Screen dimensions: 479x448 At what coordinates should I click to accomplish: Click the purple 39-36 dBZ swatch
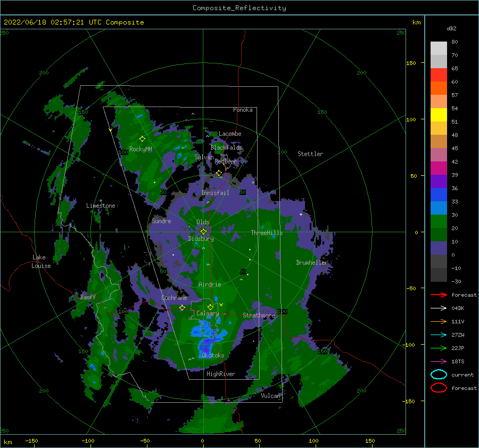pyautogui.click(x=439, y=182)
